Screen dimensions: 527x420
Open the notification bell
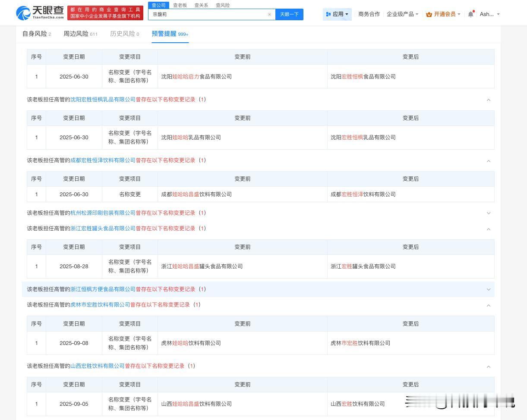(x=471, y=14)
